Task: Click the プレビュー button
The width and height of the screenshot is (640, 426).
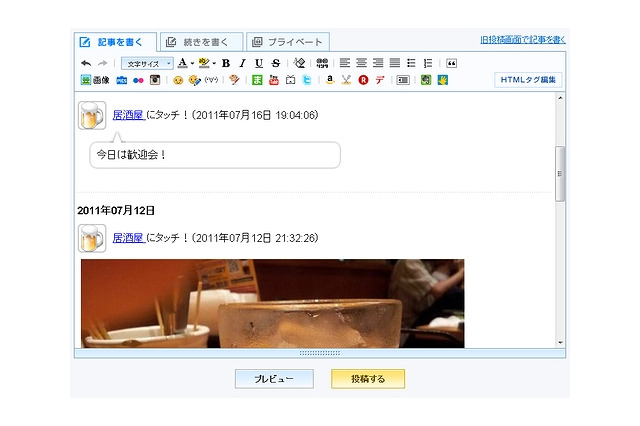Action: click(274, 379)
